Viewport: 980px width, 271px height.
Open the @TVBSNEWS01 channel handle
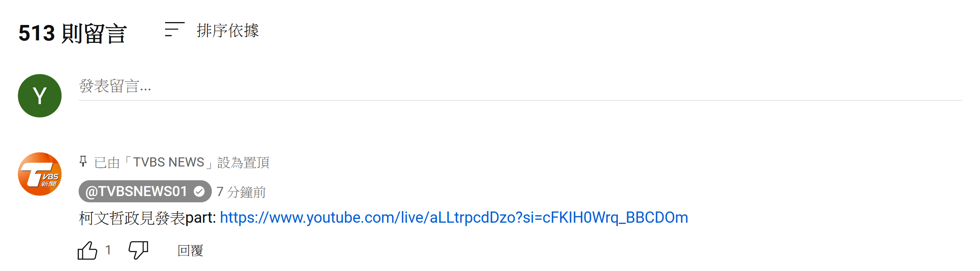136,191
